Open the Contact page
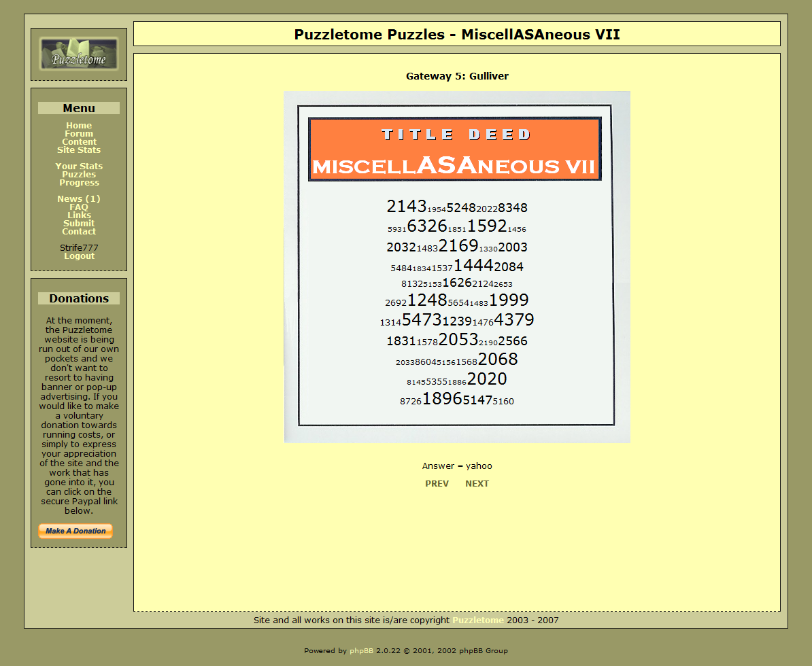Screen dimensions: 812x666 [79, 232]
